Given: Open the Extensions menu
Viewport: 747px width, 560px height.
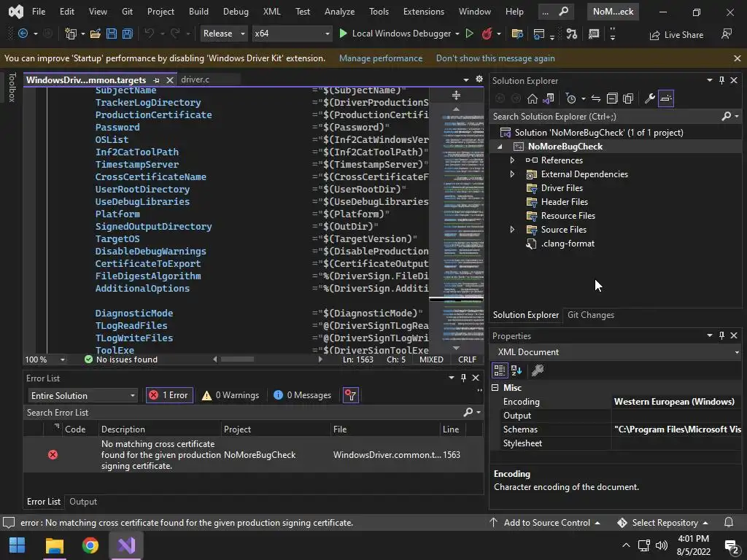Looking at the screenshot, I should (x=424, y=12).
